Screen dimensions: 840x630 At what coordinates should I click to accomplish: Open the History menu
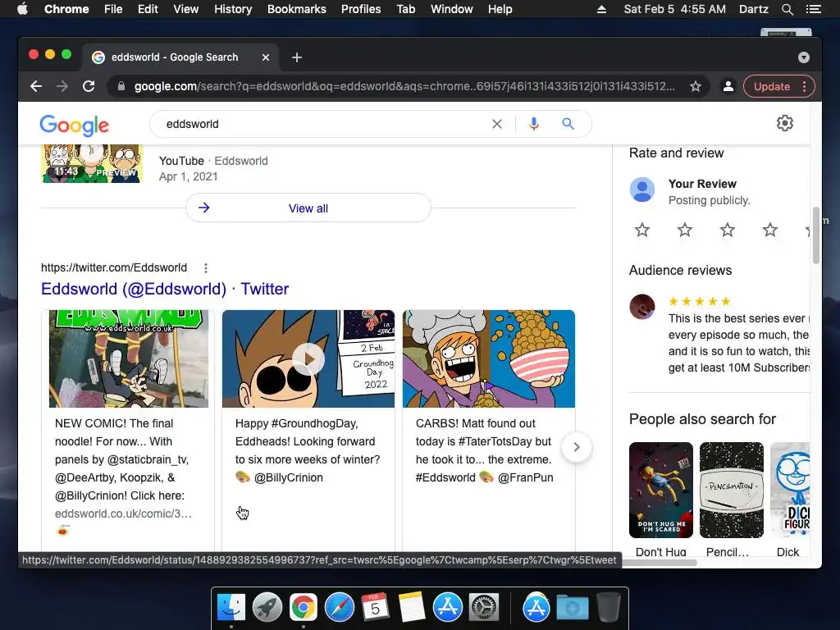(x=233, y=9)
